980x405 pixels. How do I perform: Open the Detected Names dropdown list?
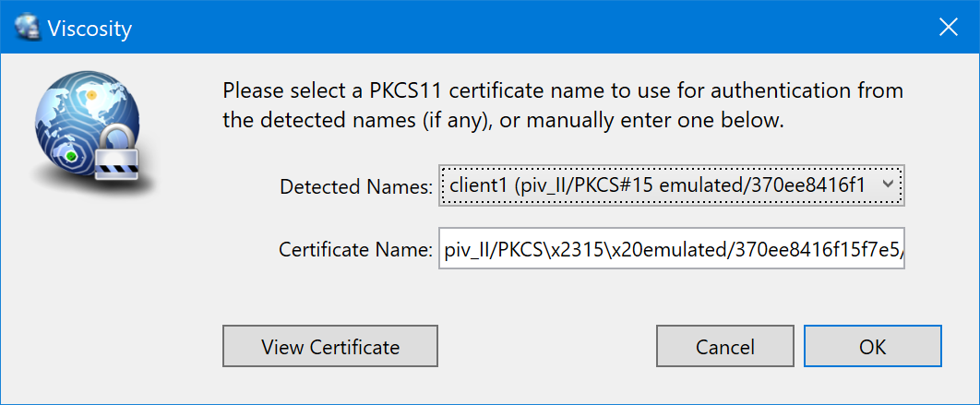pyautogui.click(x=671, y=186)
